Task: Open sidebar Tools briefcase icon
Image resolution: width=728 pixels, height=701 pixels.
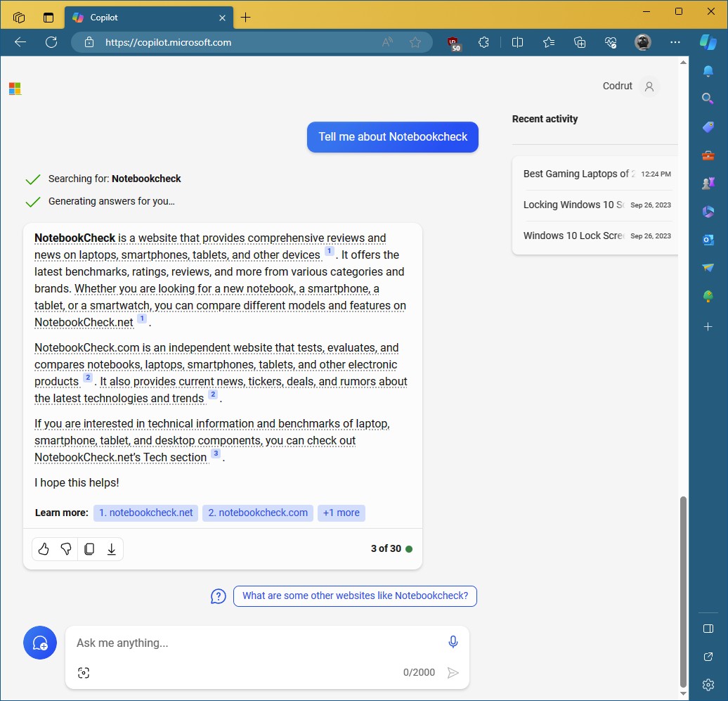Action: click(708, 155)
